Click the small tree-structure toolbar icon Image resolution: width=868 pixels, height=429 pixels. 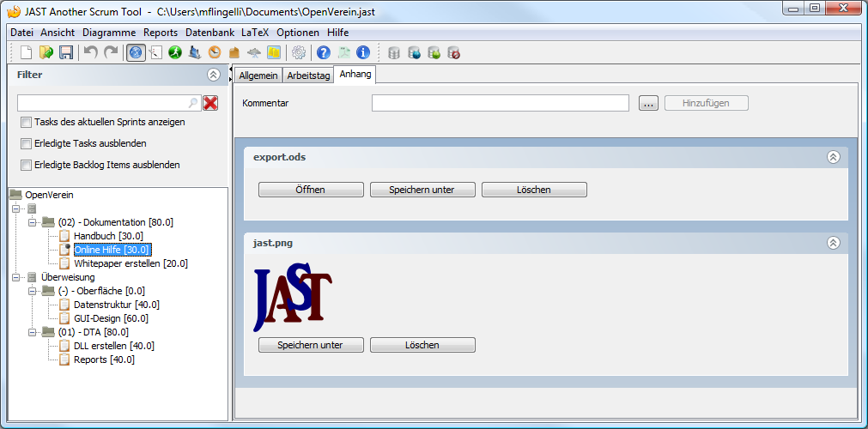click(x=155, y=52)
